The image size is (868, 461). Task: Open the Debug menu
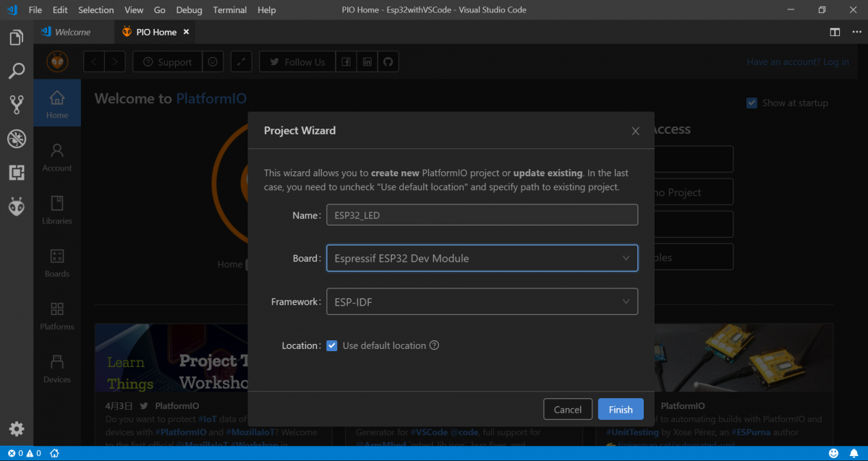[189, 10]
